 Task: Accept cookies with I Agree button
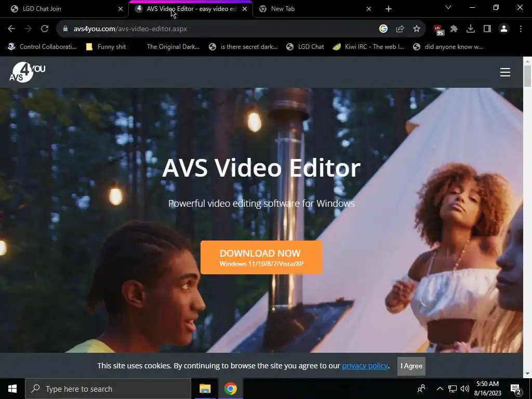pyautogui.click(x=411, y=366)
